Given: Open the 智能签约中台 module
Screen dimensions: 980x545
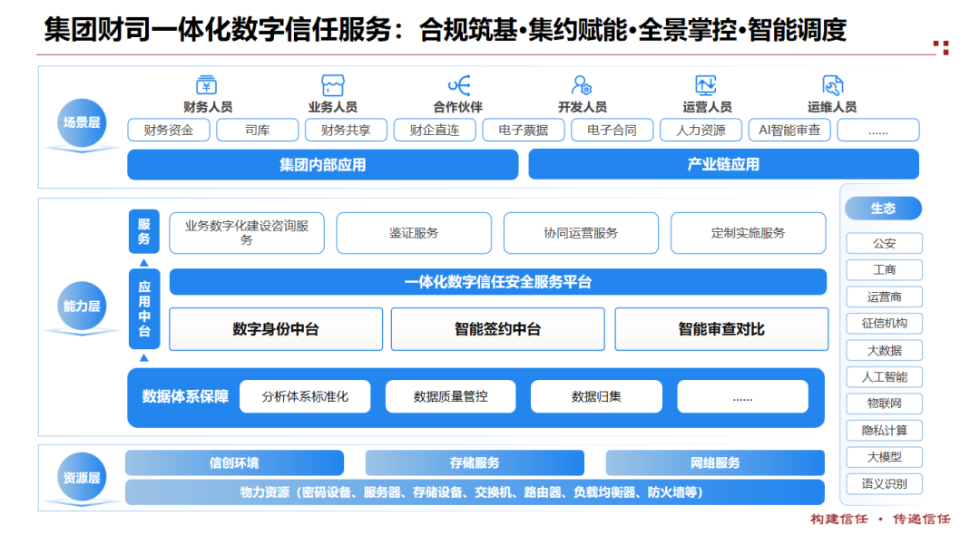Looking at the screenshot, I should click(x=497, y=329).
